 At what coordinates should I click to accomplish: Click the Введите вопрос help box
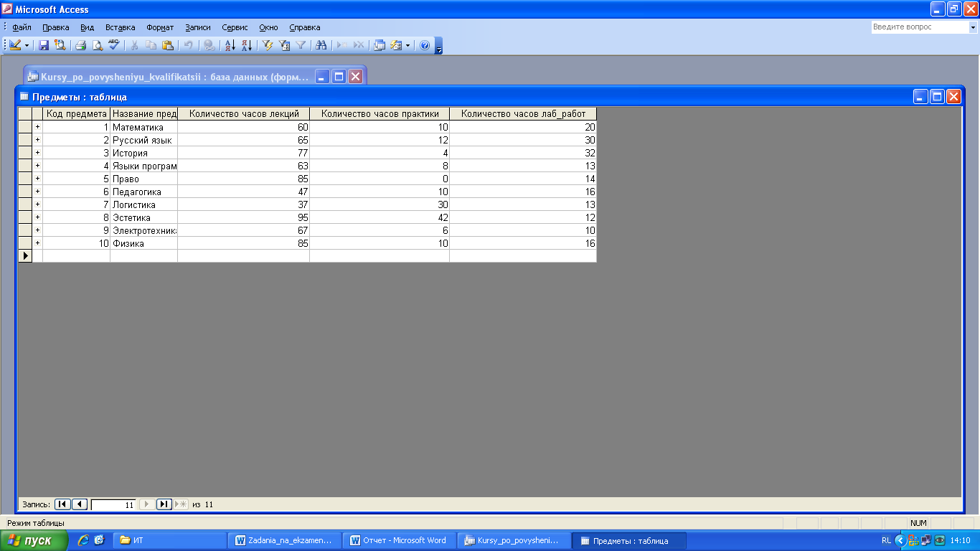pyautogui.click(x=920, y=27)
